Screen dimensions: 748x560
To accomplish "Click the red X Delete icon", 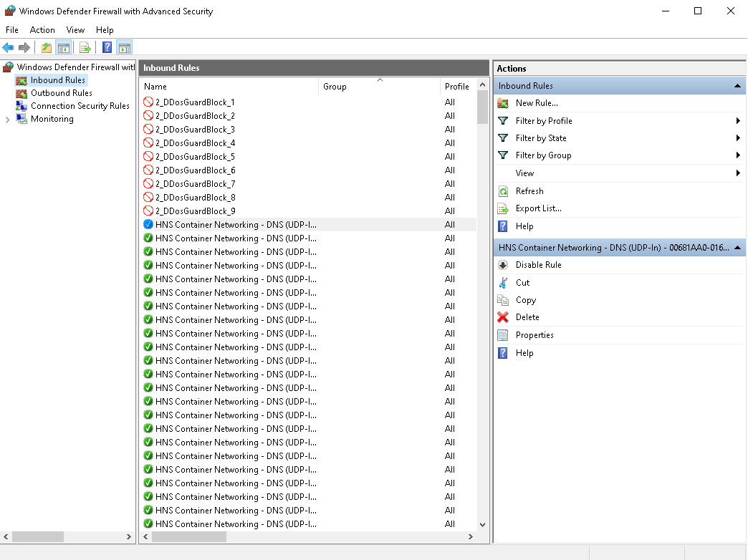I will (503, 317).
